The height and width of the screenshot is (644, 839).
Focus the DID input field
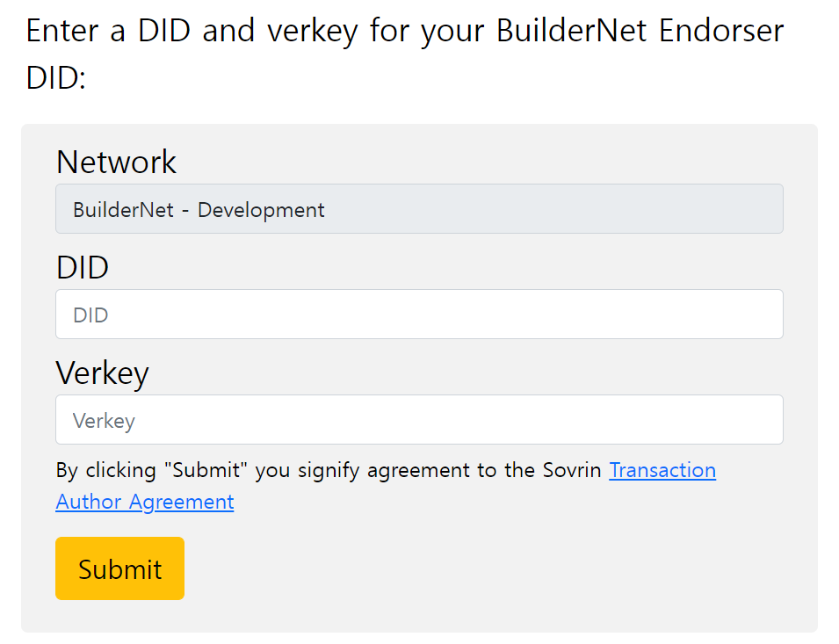point(419,314)
